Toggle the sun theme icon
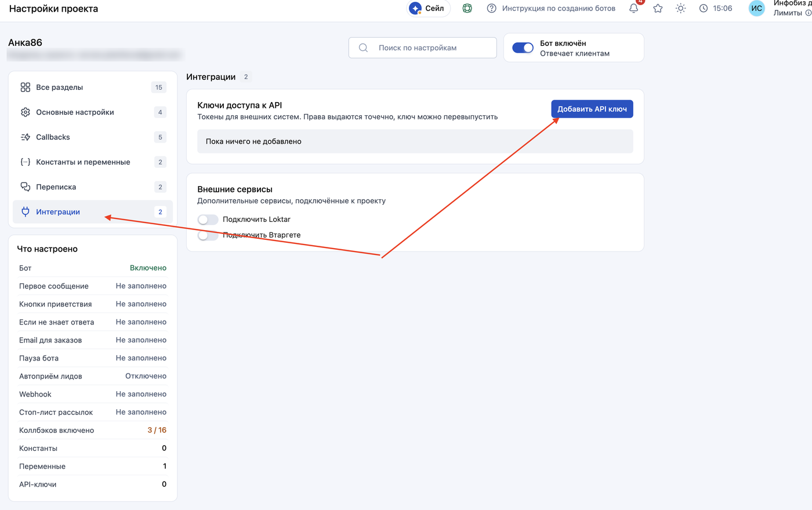This screenshot has height=510, width=812. 680,8
